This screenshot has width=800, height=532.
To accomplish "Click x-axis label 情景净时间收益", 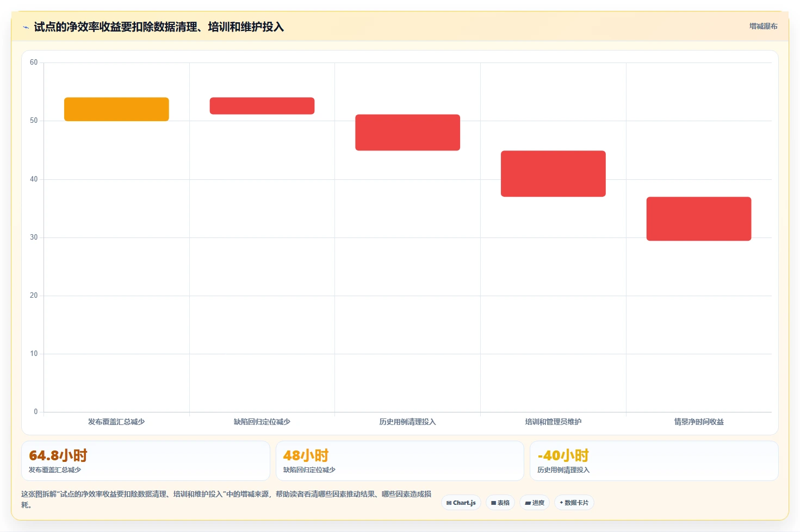I will [x=699, y=422].
